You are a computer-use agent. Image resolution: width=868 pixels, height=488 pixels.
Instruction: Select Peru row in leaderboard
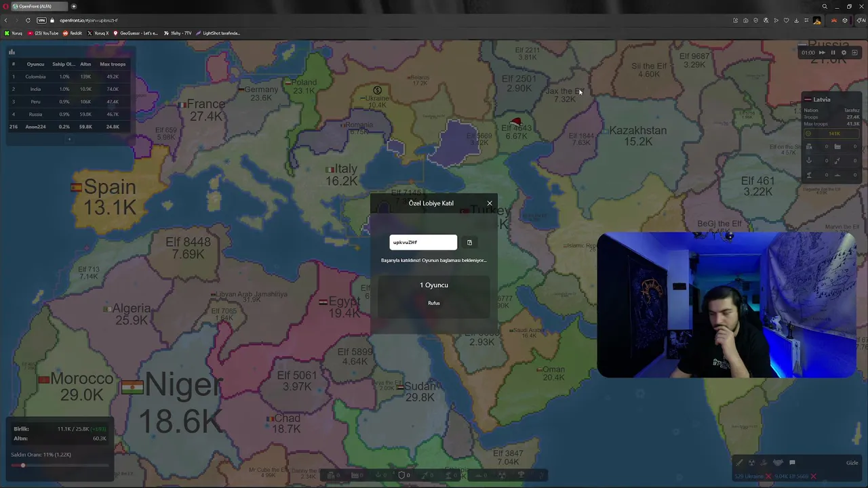tap(68, 102)
